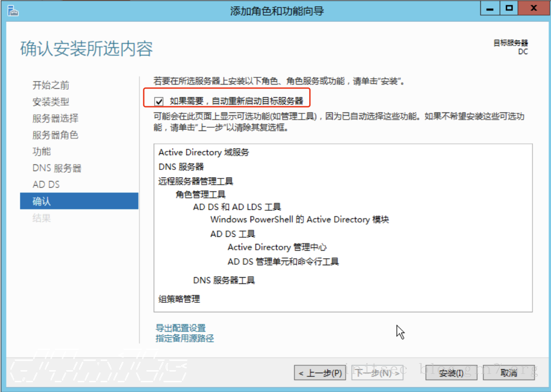This screenshot has height=392, width=551.
Task: Go back using 上一步(P) button
Action: 320,373
